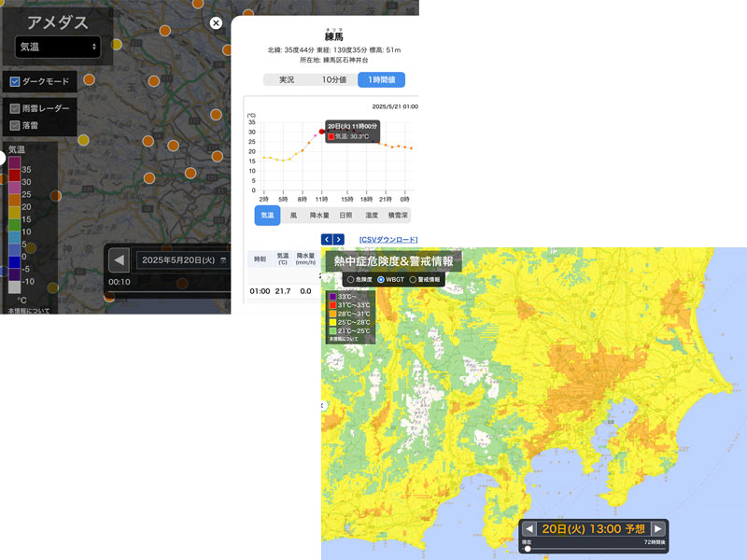Switch to the 実況 tab
747x560 pixels.
286,80
